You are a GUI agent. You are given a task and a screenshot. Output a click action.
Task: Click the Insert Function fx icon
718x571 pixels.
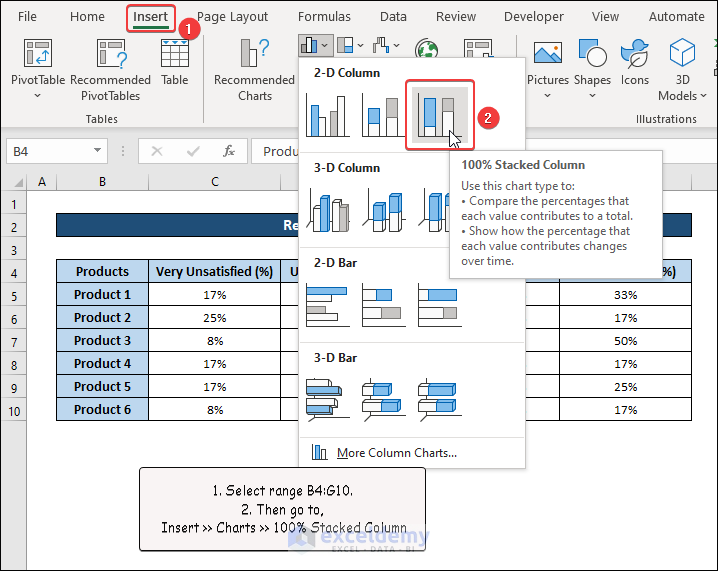pos(229,151)
